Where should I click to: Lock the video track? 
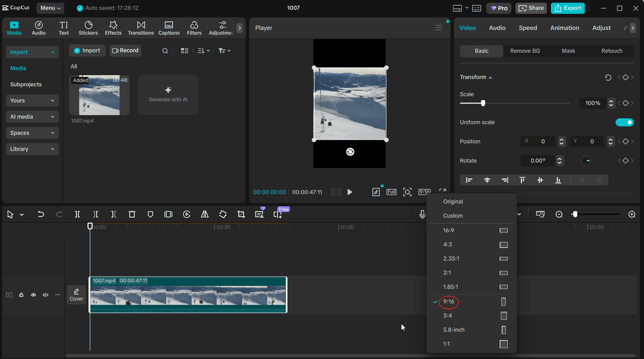[x=21, y=295]
